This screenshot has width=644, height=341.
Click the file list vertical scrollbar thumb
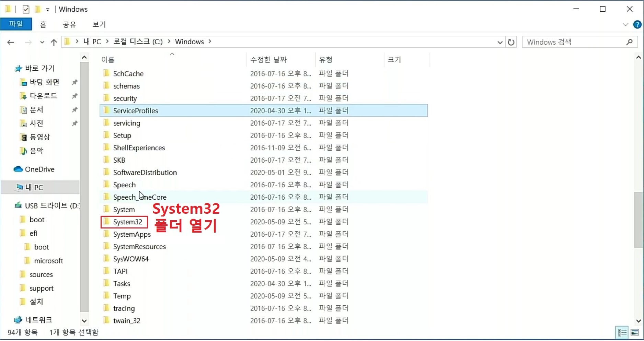(638, 220)
